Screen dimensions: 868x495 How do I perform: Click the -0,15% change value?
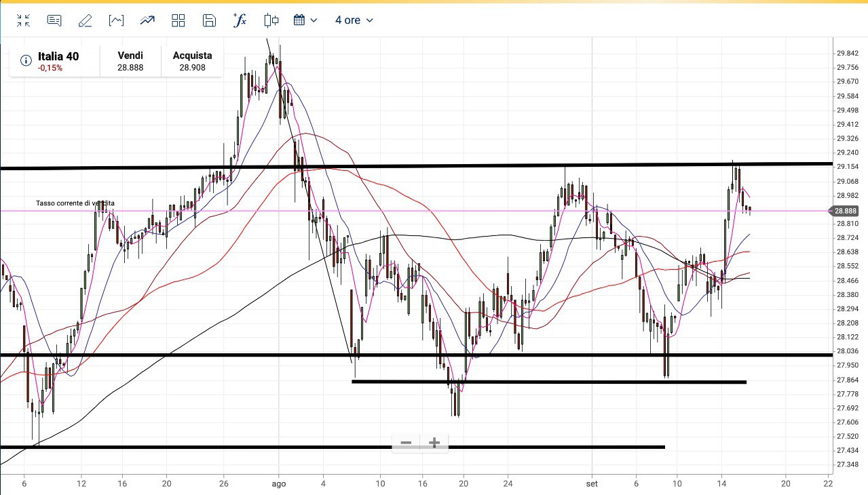(50, 68)
